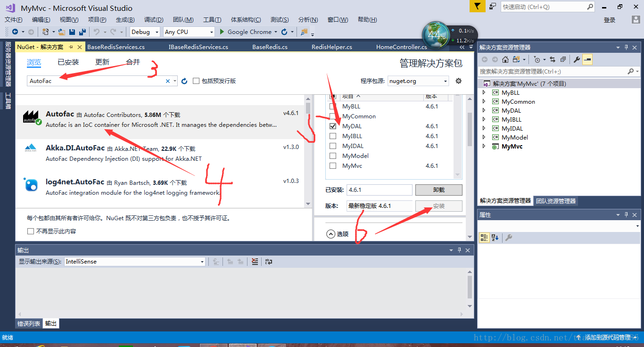Image resolution: width=644 pixels, height=347 pixels.
Task: Check the MyMvc project checkbox
Action: coord(333,166)
